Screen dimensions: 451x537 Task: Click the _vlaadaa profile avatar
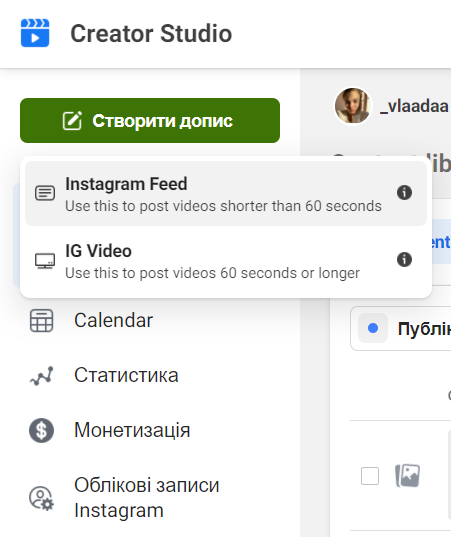tap(352, 105)
